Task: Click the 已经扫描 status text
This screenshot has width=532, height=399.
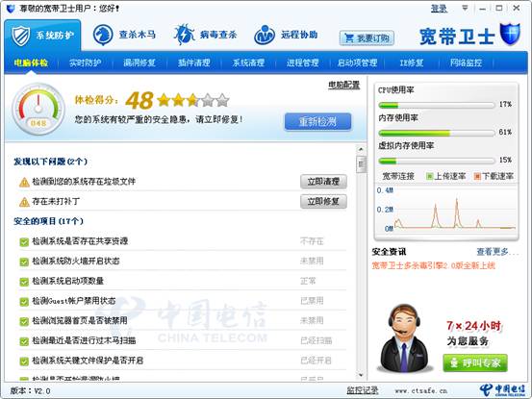Action: coord(316,340)
